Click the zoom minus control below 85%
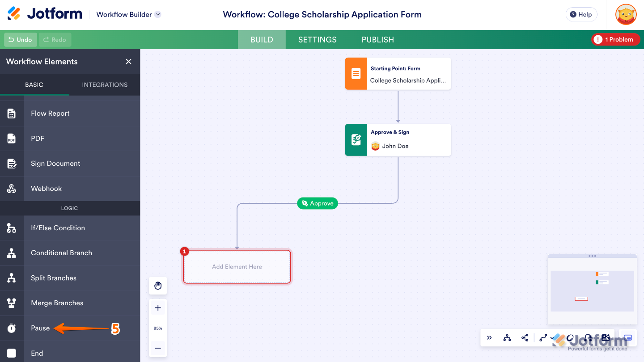This screenshot has height=362, width=644. point(158,348)
